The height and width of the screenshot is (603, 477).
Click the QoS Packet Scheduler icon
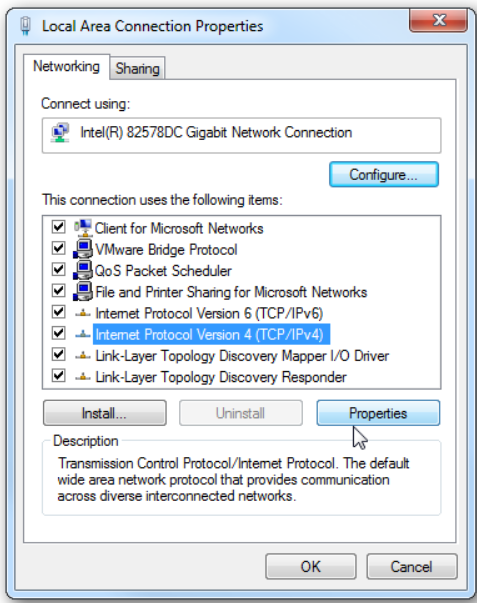pyautogui.click(x=83, y=270)
